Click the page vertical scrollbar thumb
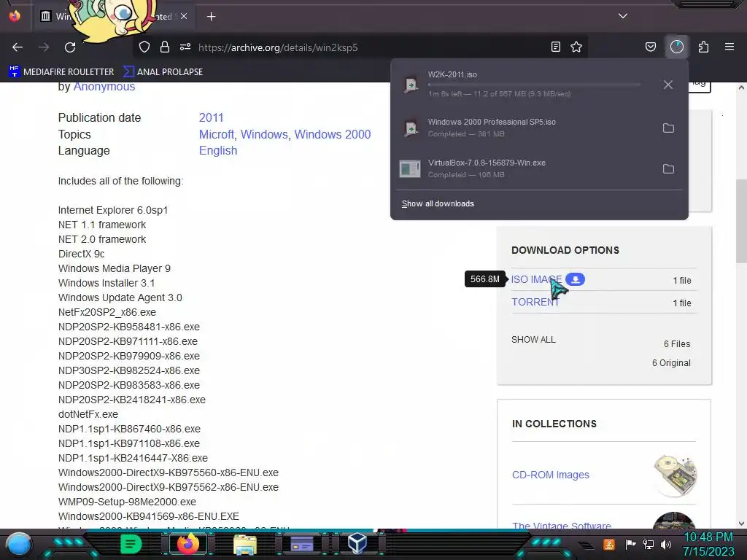 click(x=741, y=220)
